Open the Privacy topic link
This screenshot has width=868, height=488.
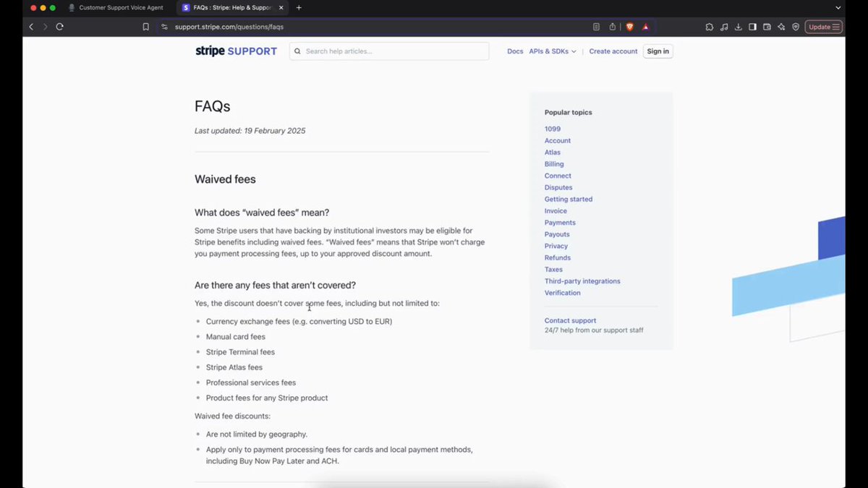pos(556,246)
